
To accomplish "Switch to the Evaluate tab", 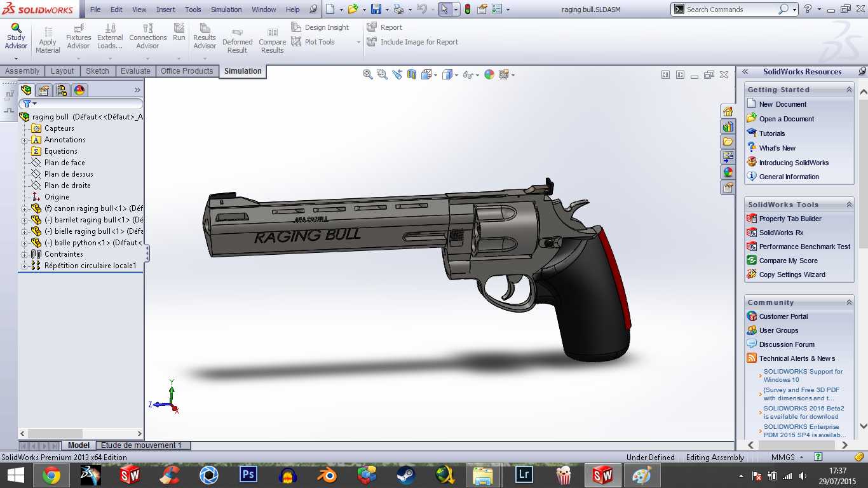I will tap(135, 71).
